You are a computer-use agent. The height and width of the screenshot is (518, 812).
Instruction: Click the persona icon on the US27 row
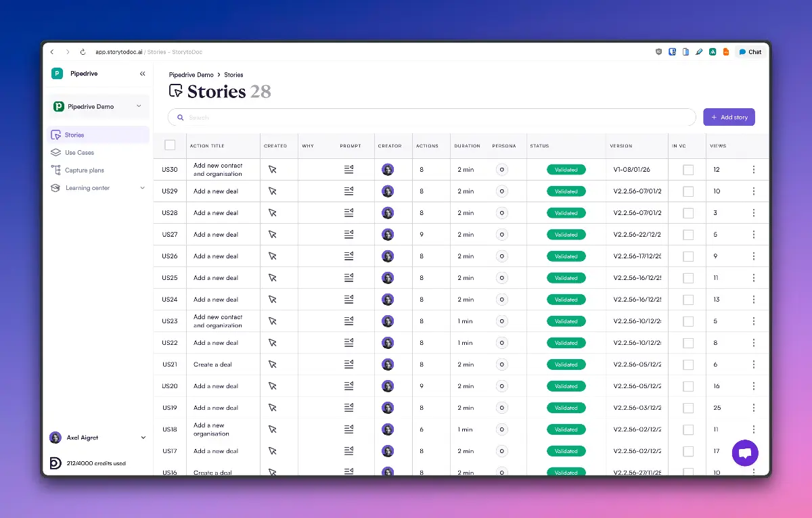coord(502,234)
